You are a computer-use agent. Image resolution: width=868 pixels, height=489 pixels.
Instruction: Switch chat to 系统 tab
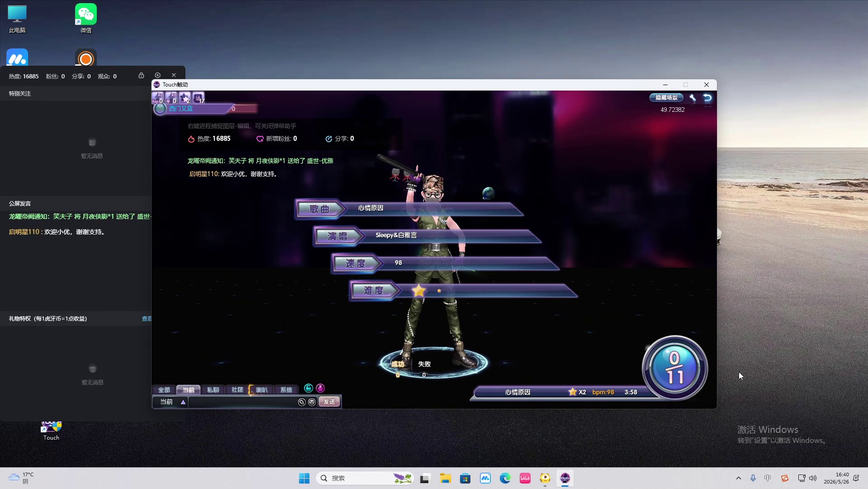click(286, 390)
